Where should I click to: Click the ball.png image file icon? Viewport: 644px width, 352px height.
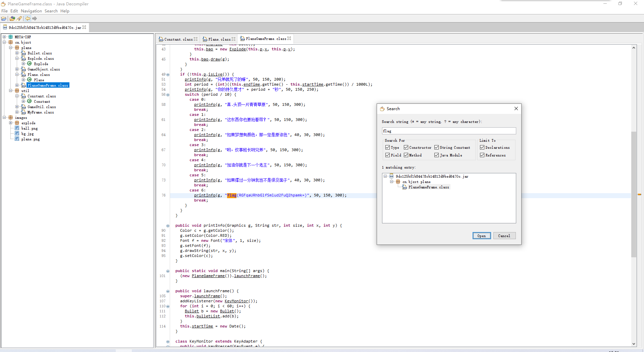click(17, 128)
